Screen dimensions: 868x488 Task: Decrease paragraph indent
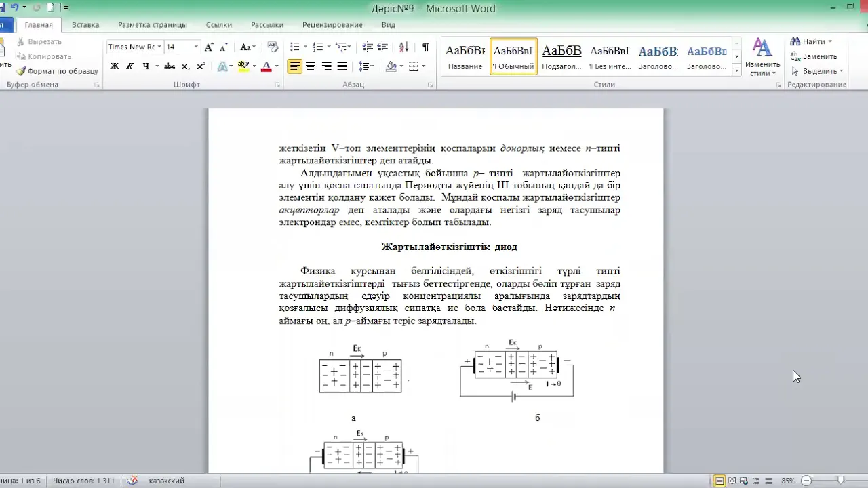[x=368, y=47]
